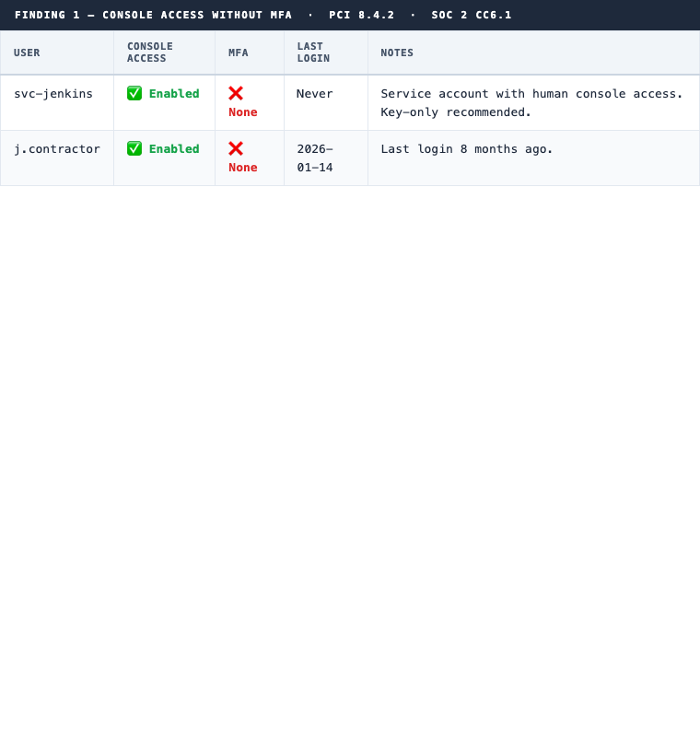
Task: Click 'None' MFA value for j.contractor
Action: coord(243,168)
